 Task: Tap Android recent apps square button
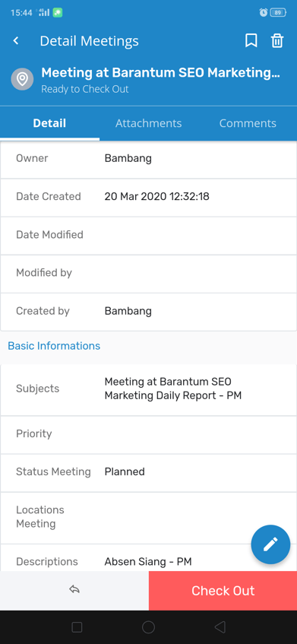(77, 627)
